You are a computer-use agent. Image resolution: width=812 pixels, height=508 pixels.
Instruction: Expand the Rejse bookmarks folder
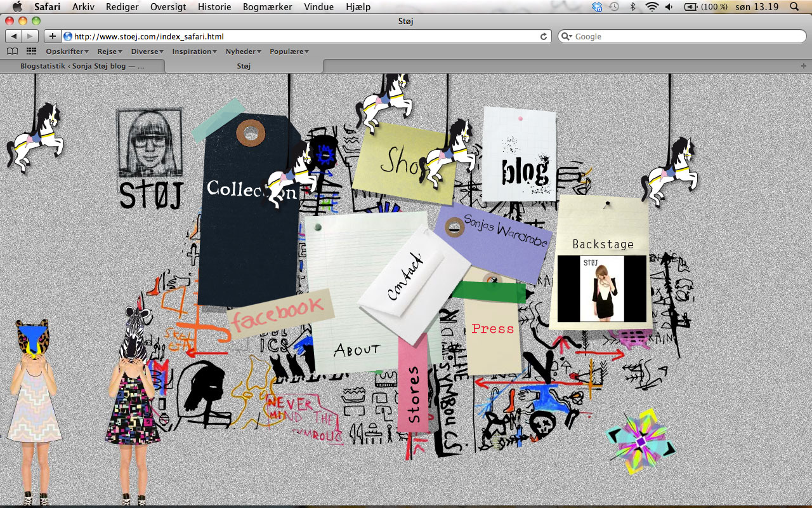click(110, 51)
